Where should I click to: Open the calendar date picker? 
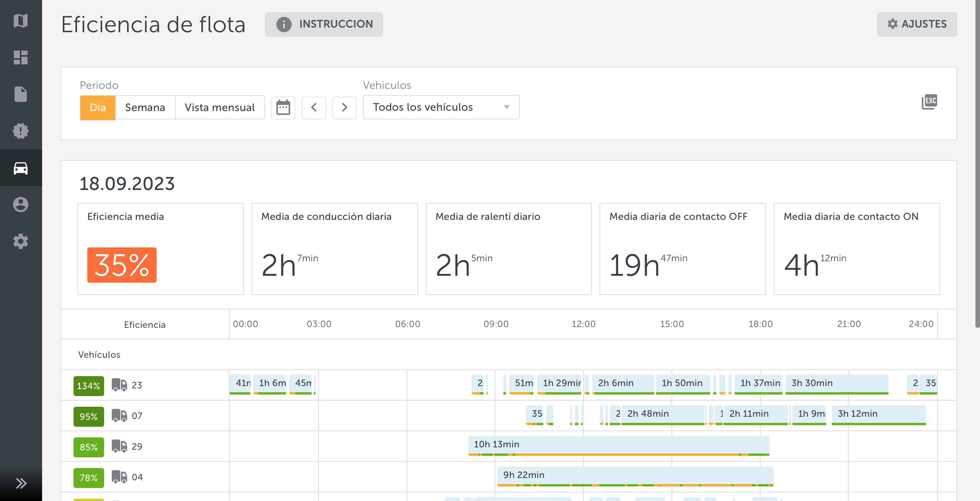tap(283, 108)
